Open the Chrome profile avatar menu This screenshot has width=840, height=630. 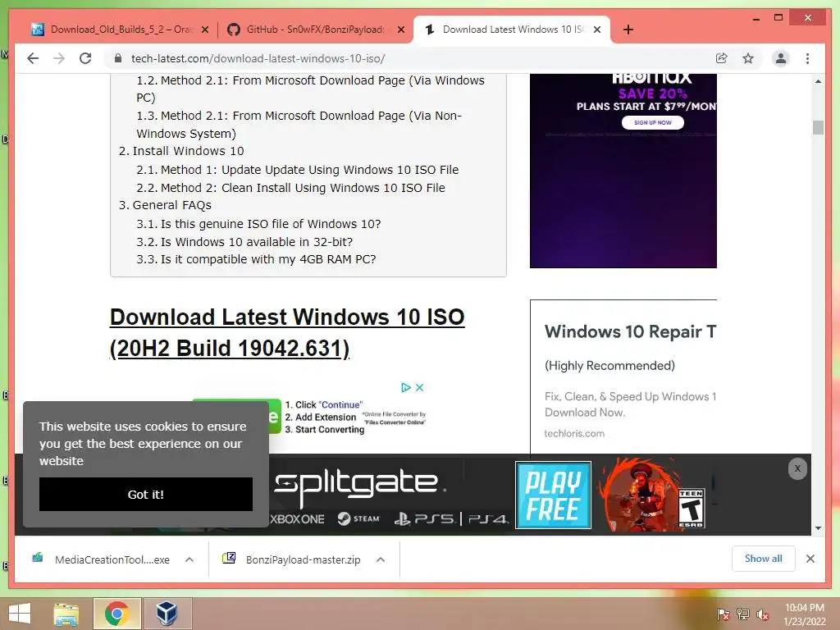[x=781, y=58]
